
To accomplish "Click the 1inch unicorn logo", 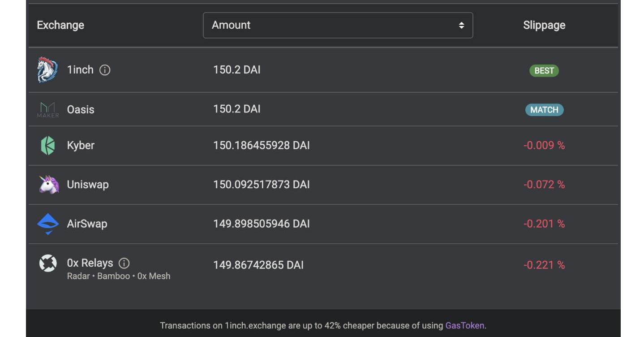I will pyautogui.click(x=47, y=70).
